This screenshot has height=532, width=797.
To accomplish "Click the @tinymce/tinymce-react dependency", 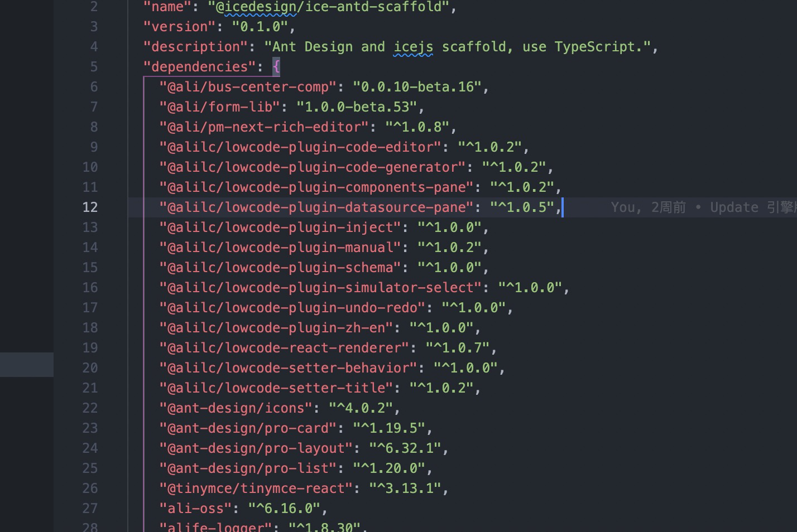I will coord(256,489).
